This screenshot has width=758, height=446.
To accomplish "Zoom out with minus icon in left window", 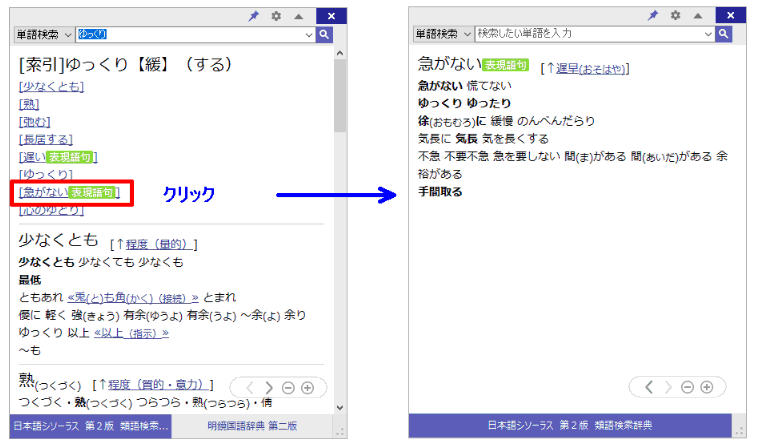I will tap(288, 388).
